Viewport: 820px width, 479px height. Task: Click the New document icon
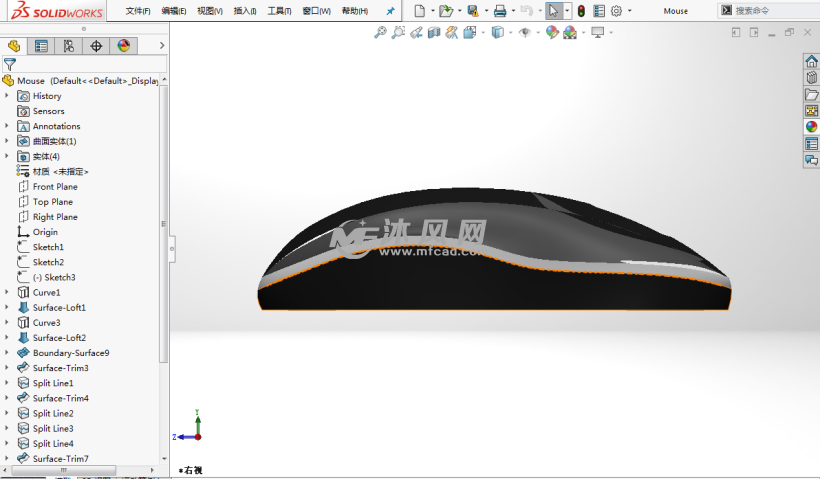pos(419,10)
